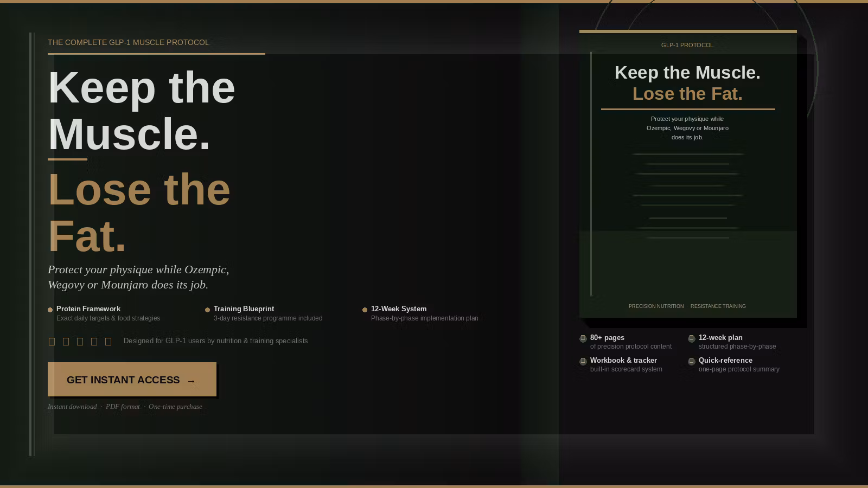The width and height of the screenshot is (868, 488).
Task: Click the 'Workbook & tracker' feature label
Action: [623, 360]
